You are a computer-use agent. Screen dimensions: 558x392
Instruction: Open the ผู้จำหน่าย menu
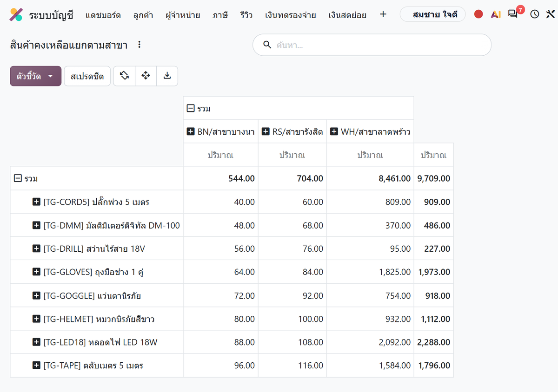[183, 15]
